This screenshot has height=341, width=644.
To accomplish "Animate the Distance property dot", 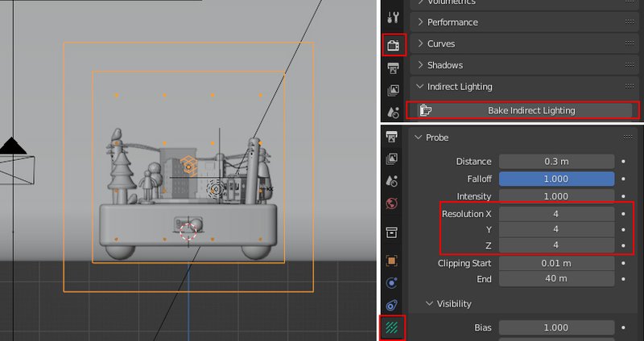I will (623, 162).
